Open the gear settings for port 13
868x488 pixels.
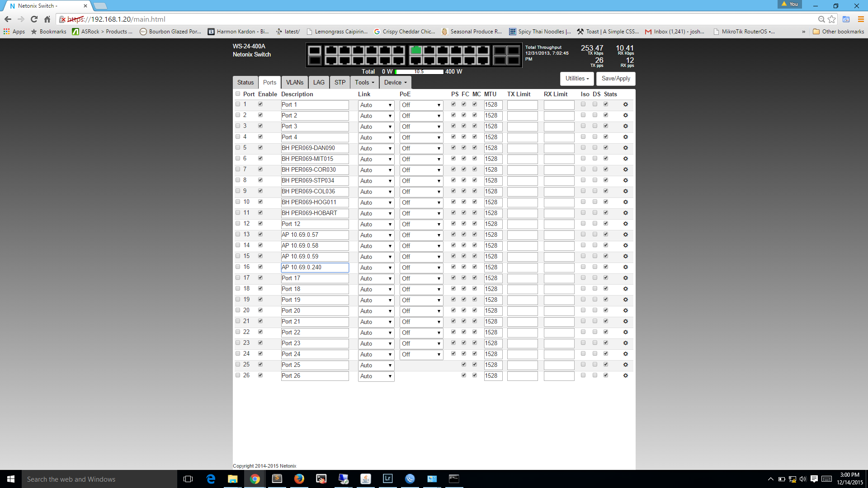coord(626,235)
